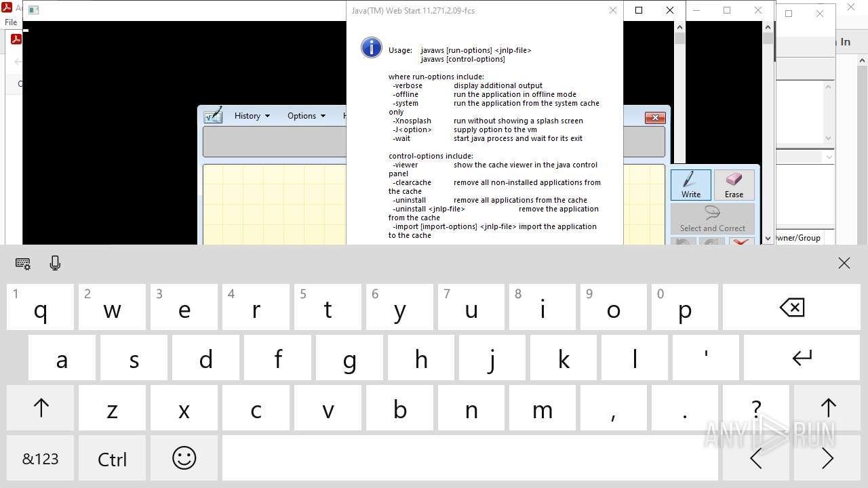Click the console window title icon
The width and height of the screenshot is (868, 488).
click(33, 10)
